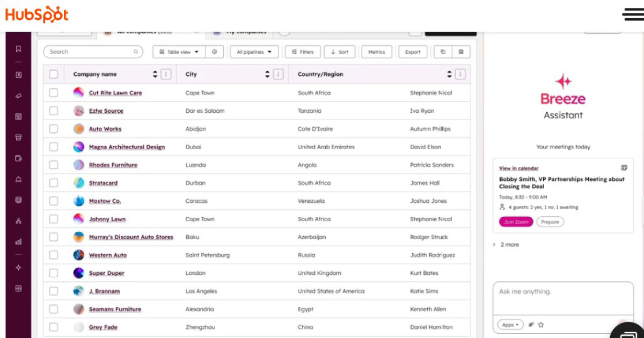The height and width of the screenshot is (338, 644).
Task: Check the box for Ezhe Source
Action: pyautogui.click(x=54, y=111)
